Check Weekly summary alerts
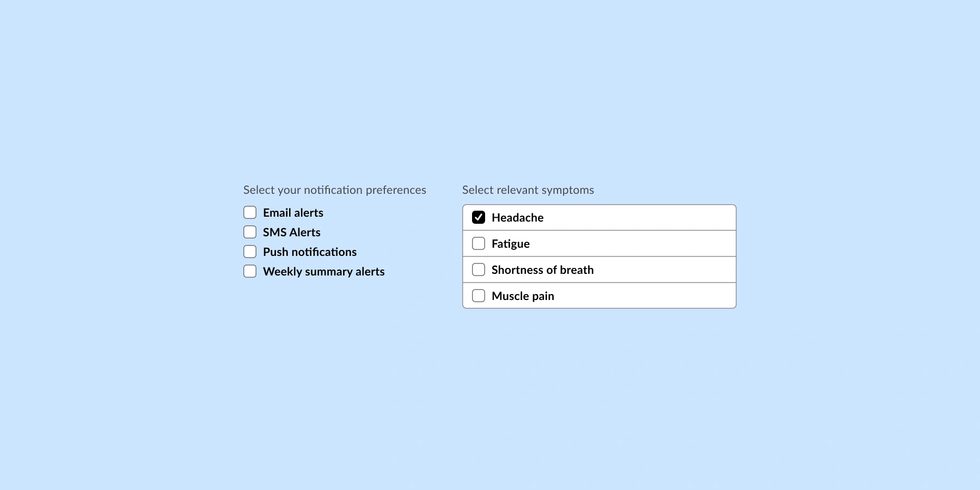Viewport: 980px width, 490px height. 250,271
